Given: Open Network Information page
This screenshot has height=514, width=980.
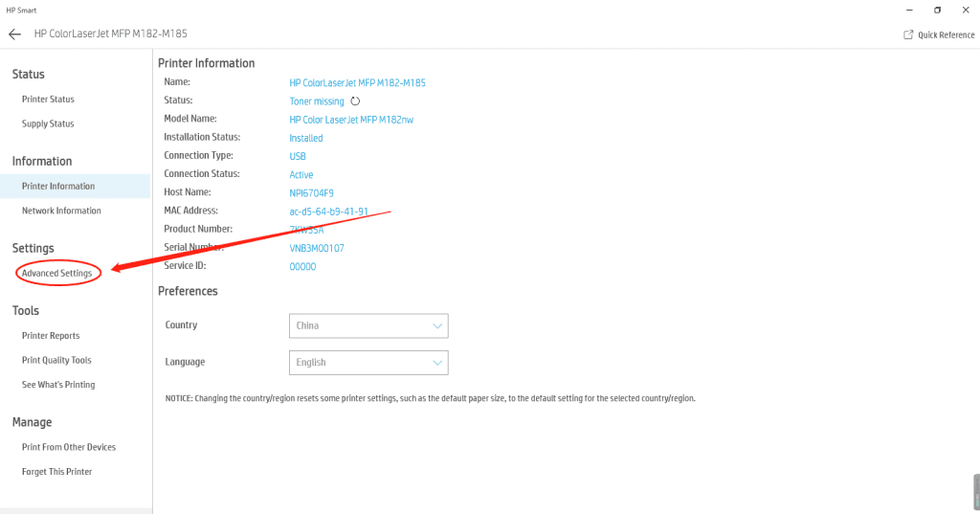Looking at the screenshot, I should tap(61, 211).
